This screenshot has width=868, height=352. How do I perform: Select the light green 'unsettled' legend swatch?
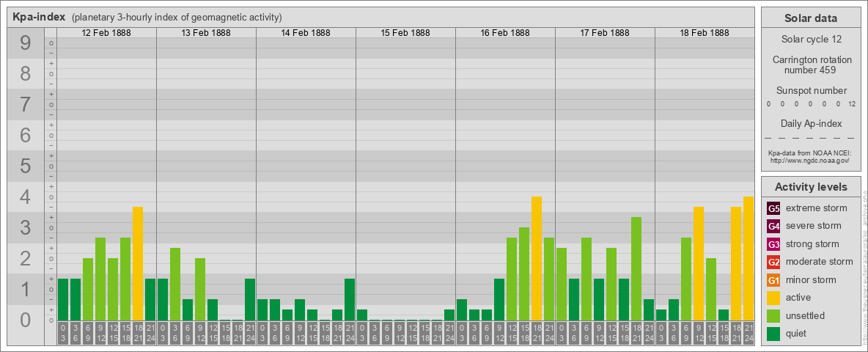click(x=773, y=315)
